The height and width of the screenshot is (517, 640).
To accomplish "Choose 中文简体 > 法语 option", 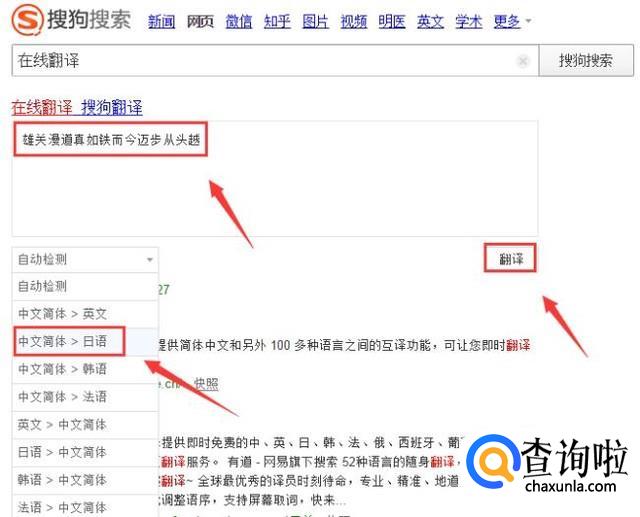I will tap(85, 397).
